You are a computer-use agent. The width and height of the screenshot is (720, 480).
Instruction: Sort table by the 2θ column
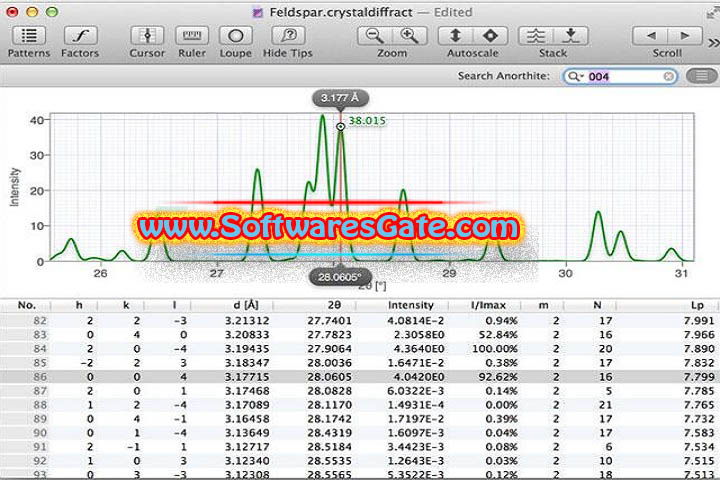(334, 305)
